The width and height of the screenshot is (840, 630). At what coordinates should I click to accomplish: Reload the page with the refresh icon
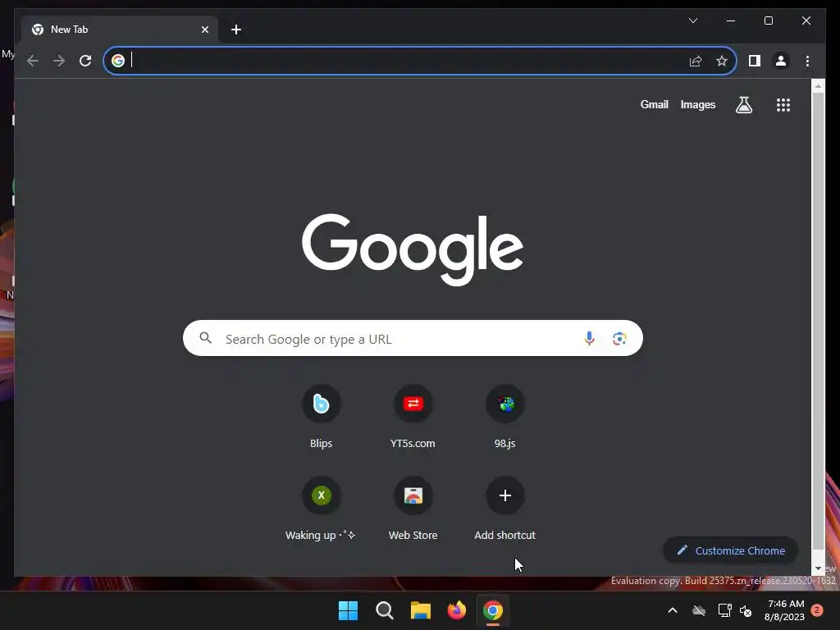85,61
